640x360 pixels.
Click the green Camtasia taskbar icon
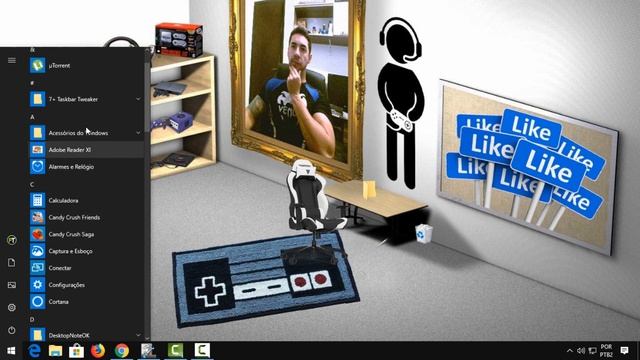pyautogui.click(x=176, y=351)
